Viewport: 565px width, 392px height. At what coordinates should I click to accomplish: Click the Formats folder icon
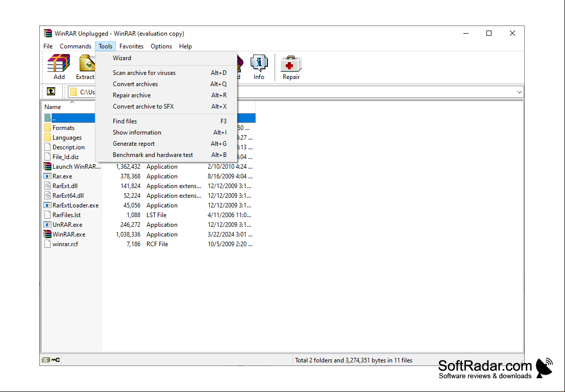47,128
